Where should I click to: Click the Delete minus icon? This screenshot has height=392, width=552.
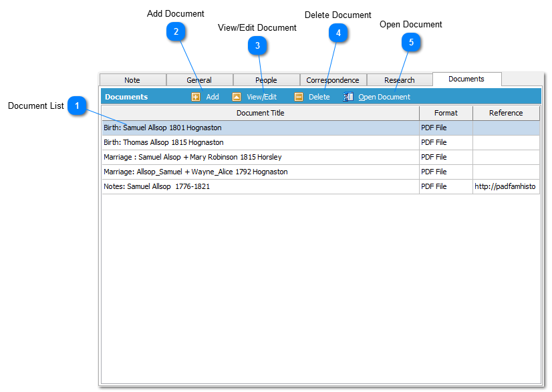[x=298, y=97]
